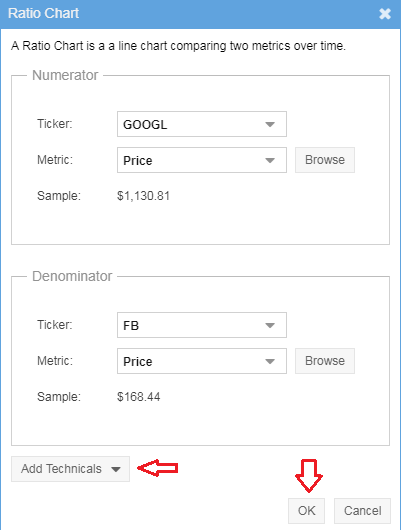Image resolution: width=401 pixels, height=530 pixels.
Task: Expand the FB ticker dropdown arrow
Action: click(270, 325)
